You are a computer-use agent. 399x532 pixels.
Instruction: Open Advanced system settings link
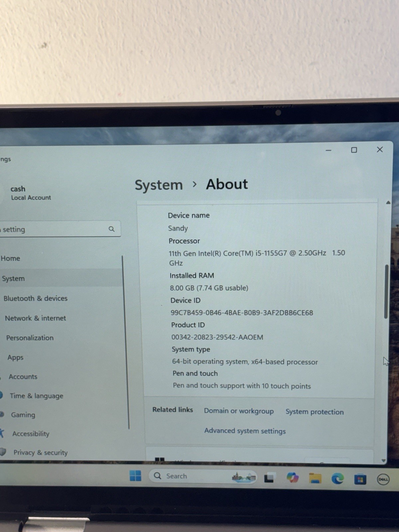coord(245,431)
